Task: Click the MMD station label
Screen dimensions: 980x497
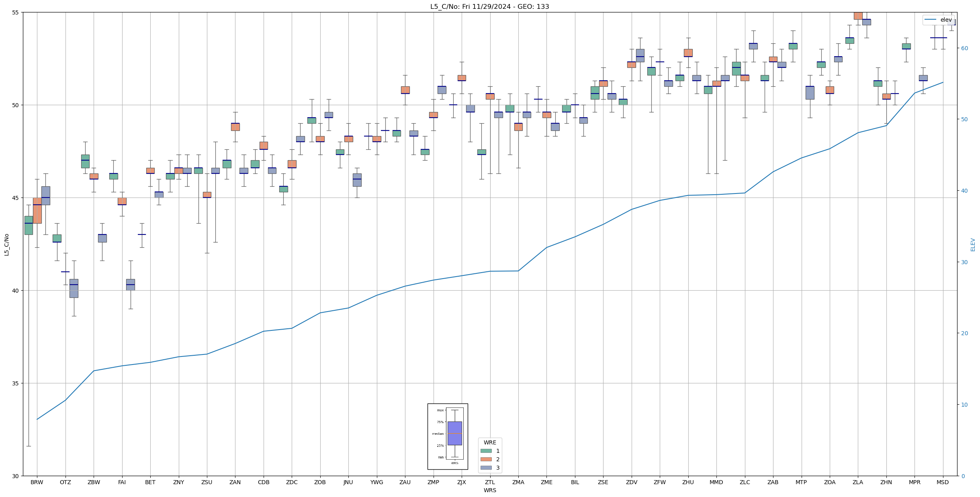Action: pyautogui.click(x=716, y=482)
